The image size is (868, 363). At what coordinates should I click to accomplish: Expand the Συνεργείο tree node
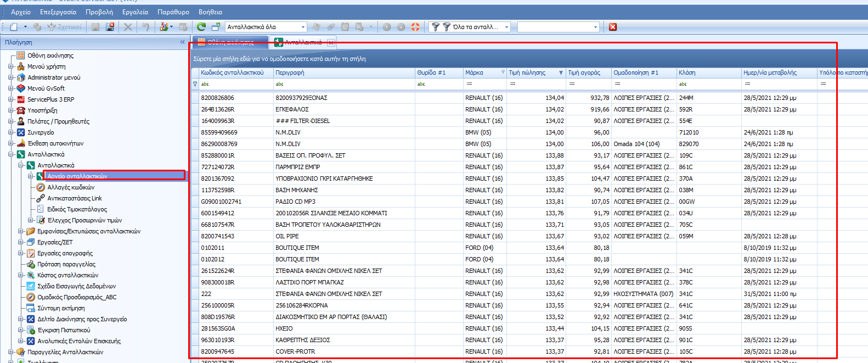tap(10, 132)
